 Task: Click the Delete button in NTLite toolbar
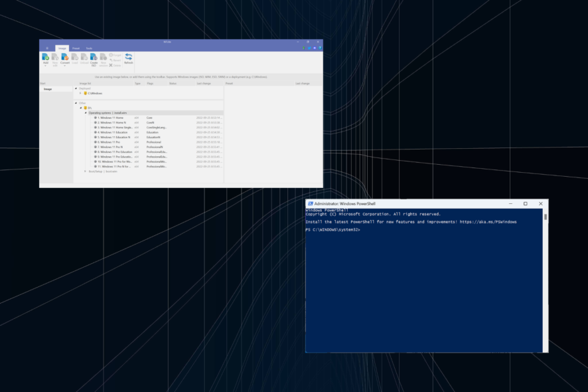point(115,65)
